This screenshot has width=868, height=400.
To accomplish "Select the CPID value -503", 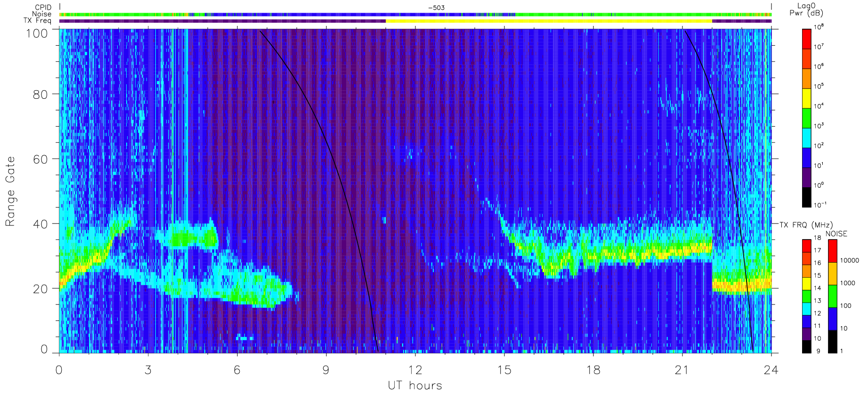I will click(436, 8).
